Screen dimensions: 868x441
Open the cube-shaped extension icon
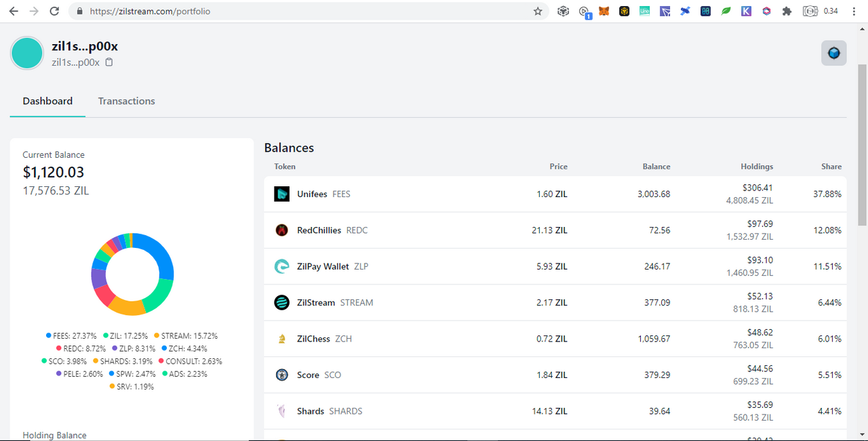pyautogui.click(x=563, y=11)
